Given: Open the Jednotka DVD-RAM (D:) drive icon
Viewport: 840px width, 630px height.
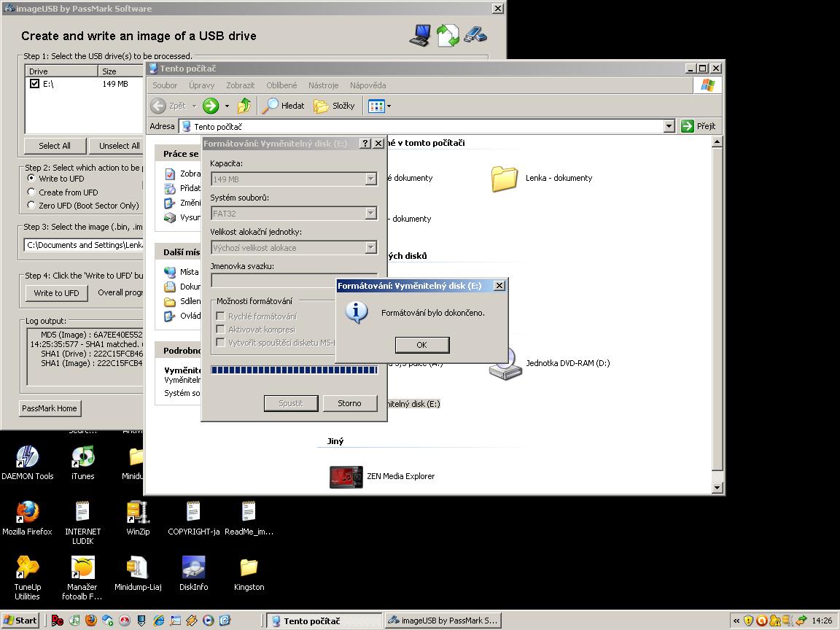Looking at the screenshot, I should (505, 364).
